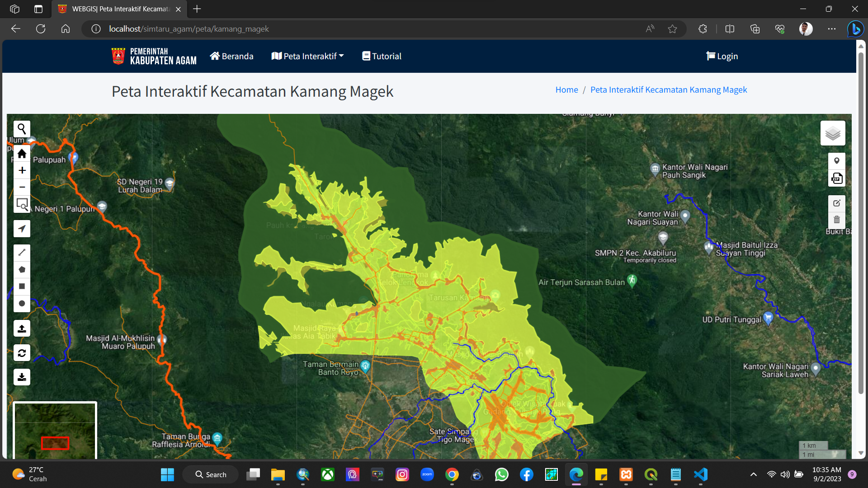Open Visual Studio Code from taskbar

tap(700, 474)
